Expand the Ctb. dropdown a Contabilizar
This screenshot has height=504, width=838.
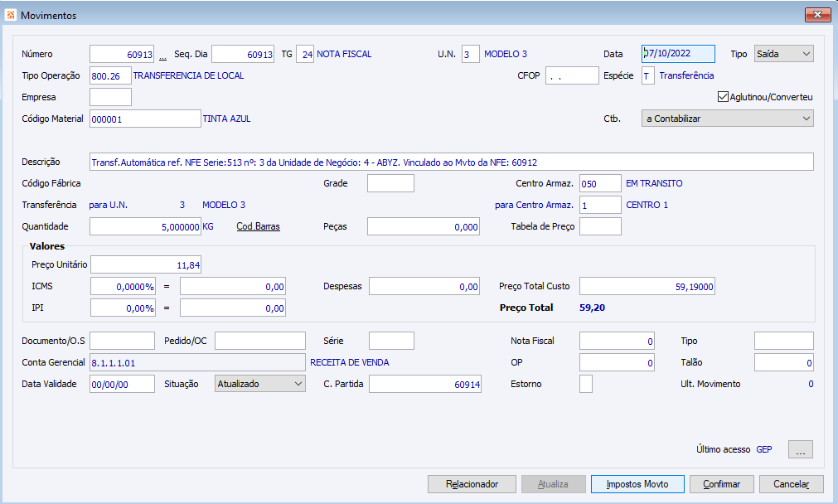tap(728, 119)
